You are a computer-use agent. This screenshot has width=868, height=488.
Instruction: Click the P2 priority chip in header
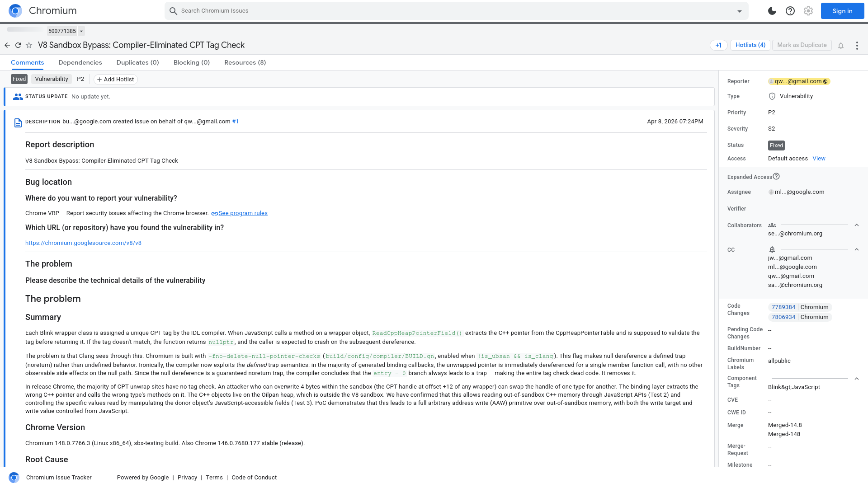click(x=80, y=79)
